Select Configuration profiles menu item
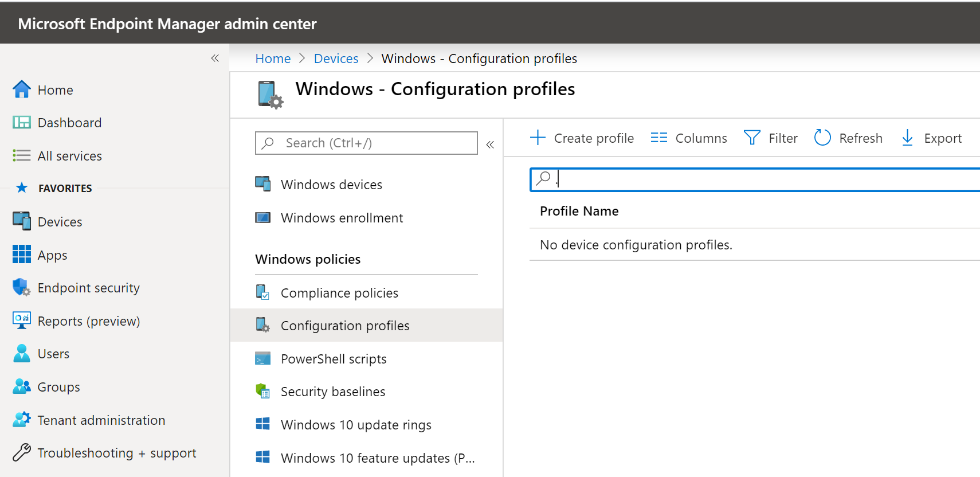Screen dimensions: 980x477 coord(366,325)
